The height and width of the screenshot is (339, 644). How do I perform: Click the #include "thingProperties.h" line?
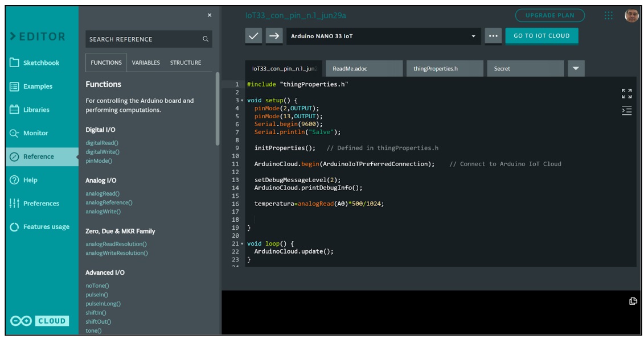point(297,84)
